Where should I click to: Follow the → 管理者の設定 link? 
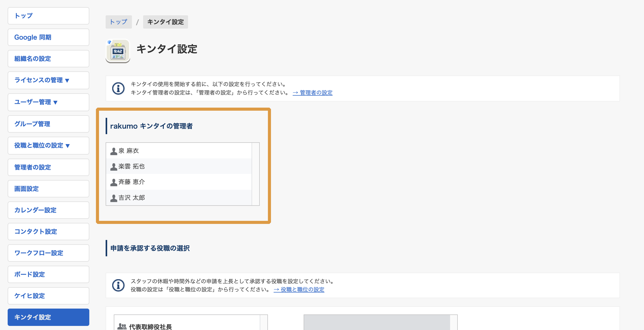313,93
